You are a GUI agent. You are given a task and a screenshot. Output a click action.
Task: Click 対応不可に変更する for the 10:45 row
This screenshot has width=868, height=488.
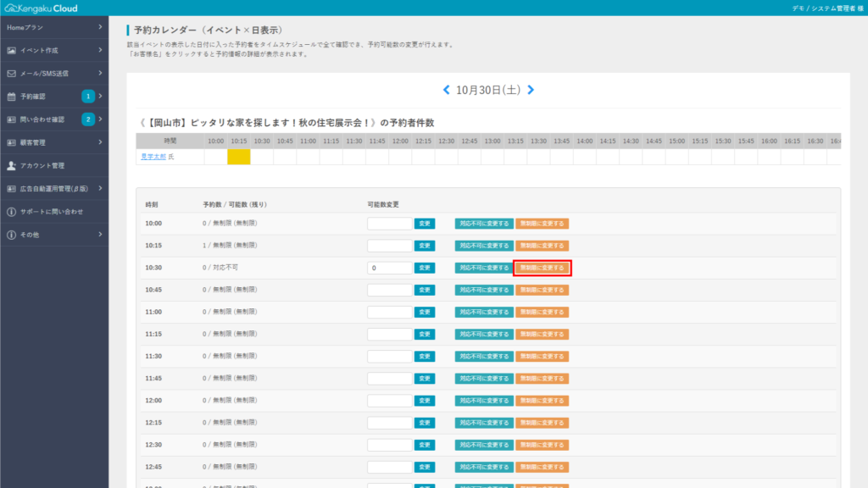click(x=484, y=290)
